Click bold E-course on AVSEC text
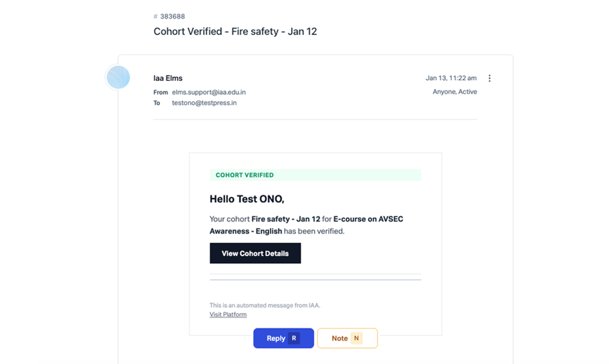Viewport: 609px width, 364px height. 368,219
